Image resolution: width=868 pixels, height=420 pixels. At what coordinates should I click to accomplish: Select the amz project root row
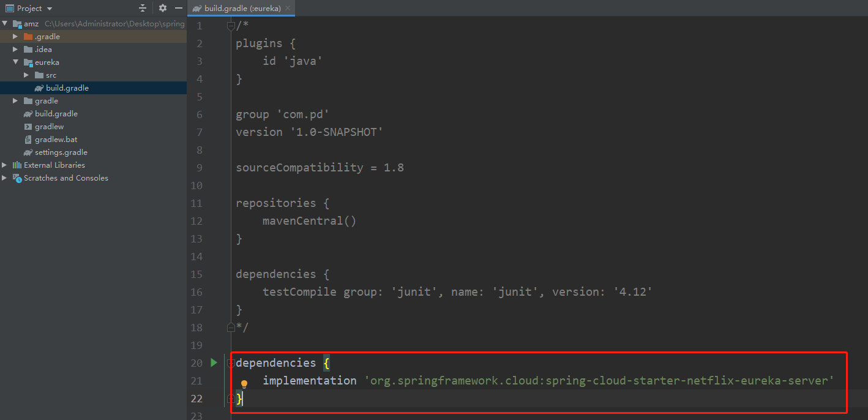pyautogui.click(x=93, y=24)
